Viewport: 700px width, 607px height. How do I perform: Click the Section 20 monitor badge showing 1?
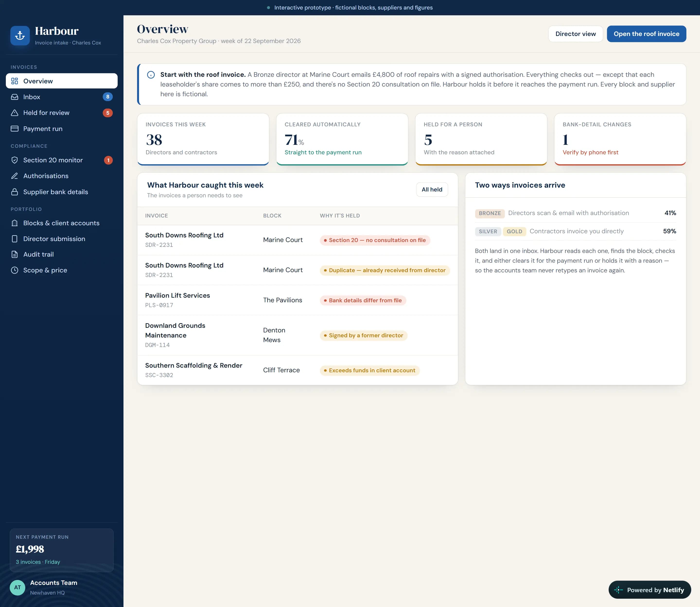coord(108,160)
